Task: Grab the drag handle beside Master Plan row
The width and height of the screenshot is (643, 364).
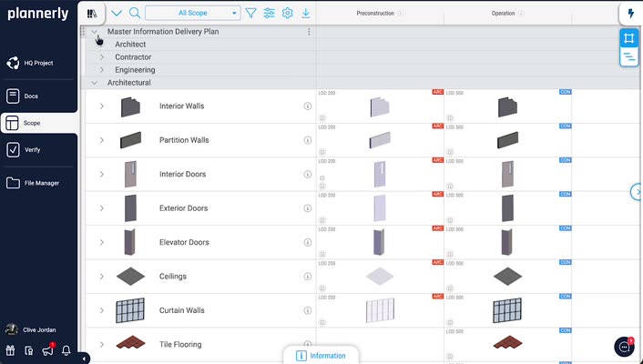Action: click(x=83, y=32)
